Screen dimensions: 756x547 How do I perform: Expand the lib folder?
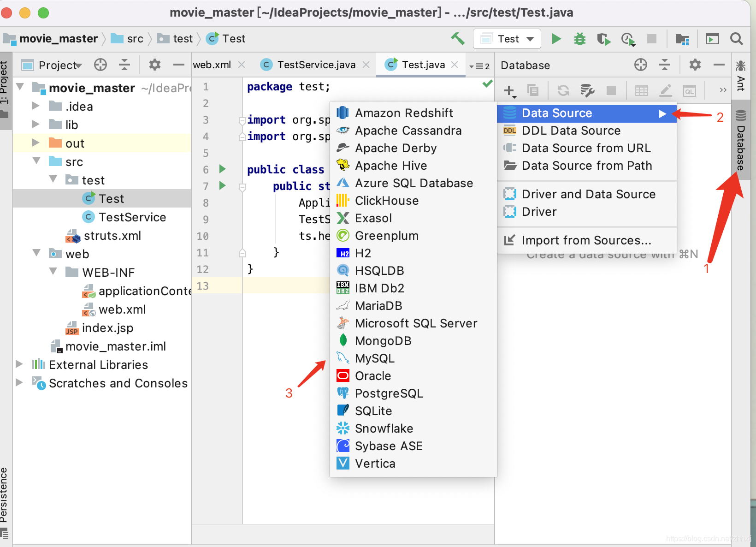[36, 125]
